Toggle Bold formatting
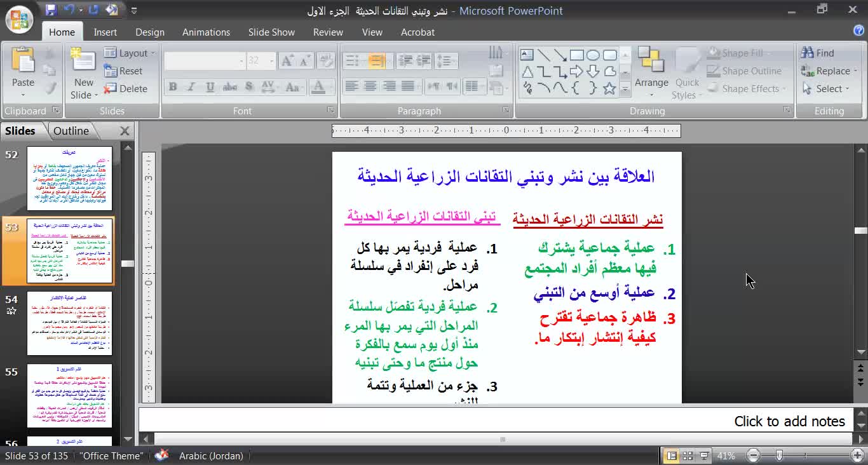Image resolution: width=868 pixels, height=465 pixels. coord(172,87)
